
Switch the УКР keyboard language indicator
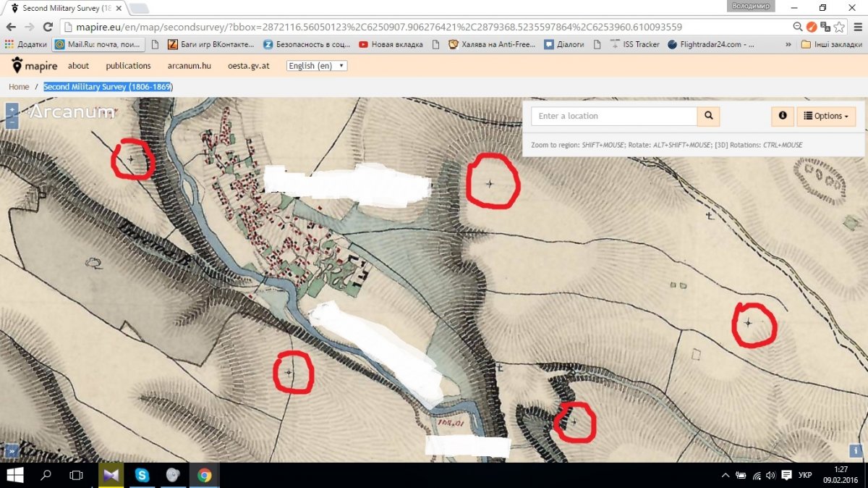coord(804,476)
